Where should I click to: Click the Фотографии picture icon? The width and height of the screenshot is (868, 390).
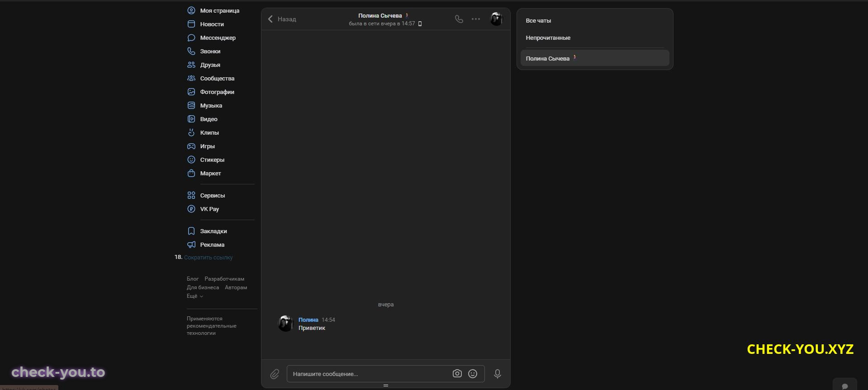click(191, 92)
